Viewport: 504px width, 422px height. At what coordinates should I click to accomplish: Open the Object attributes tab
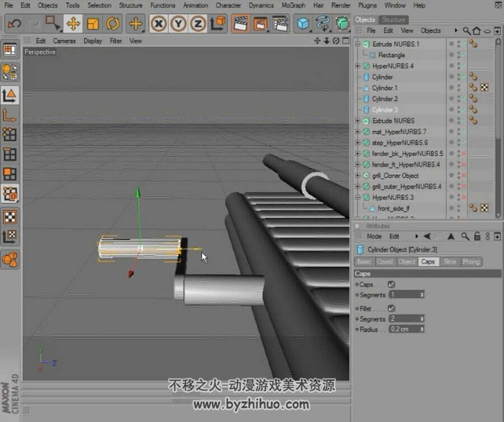click(x=407, y=262)
